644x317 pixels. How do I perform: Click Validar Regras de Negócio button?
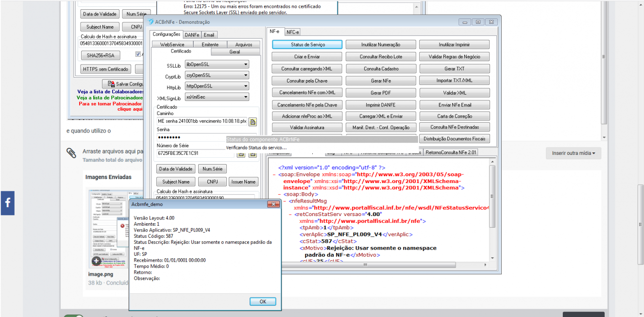pos(455,57)
